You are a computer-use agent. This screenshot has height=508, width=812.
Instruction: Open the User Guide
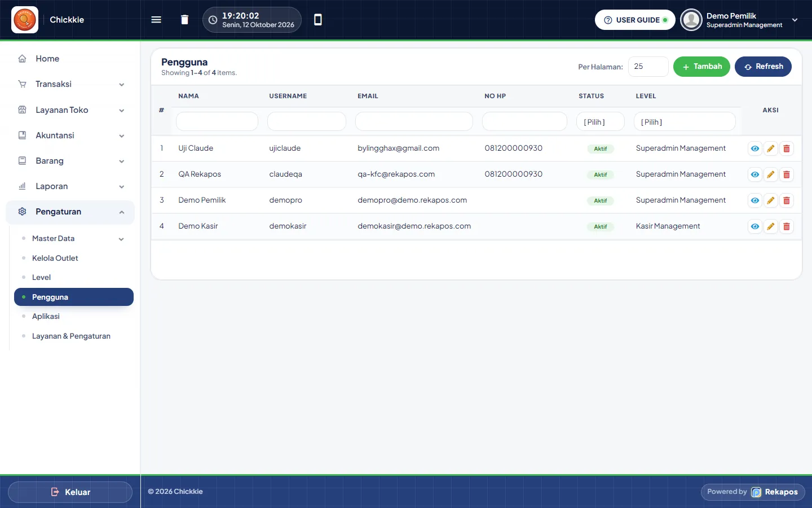[635, 20]
